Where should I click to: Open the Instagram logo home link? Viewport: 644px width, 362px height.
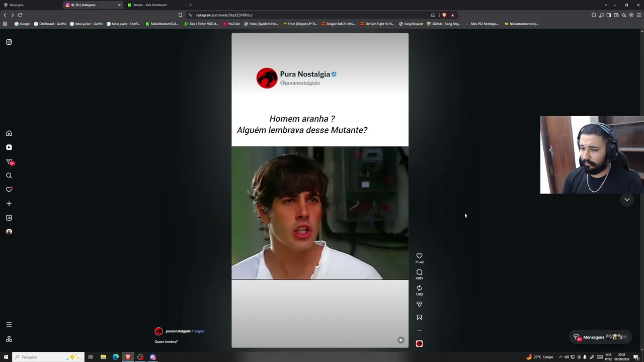click(9, 42)
